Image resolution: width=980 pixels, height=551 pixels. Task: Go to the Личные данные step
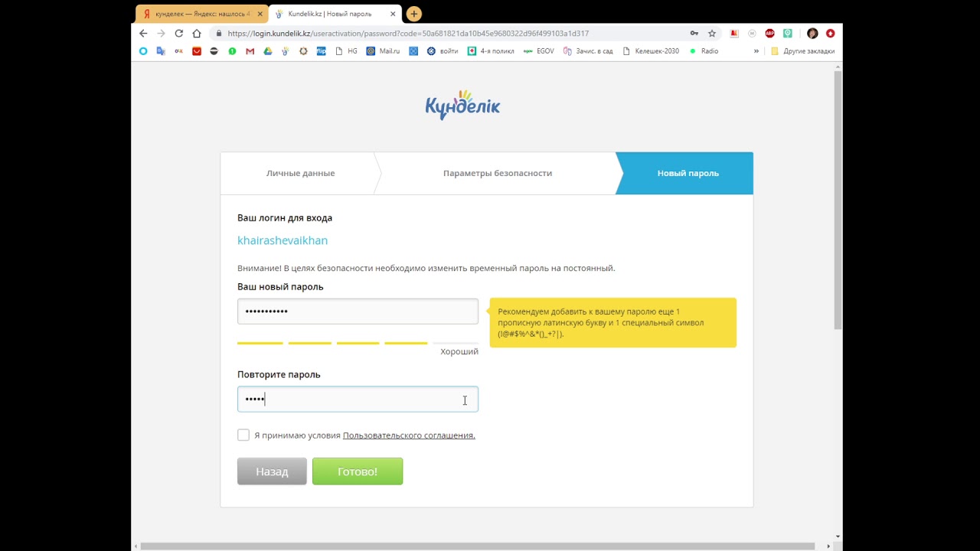300,173
